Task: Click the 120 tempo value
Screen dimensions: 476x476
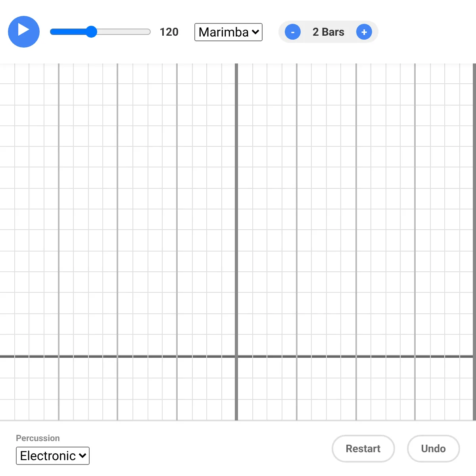Action: tap(169, 32)
